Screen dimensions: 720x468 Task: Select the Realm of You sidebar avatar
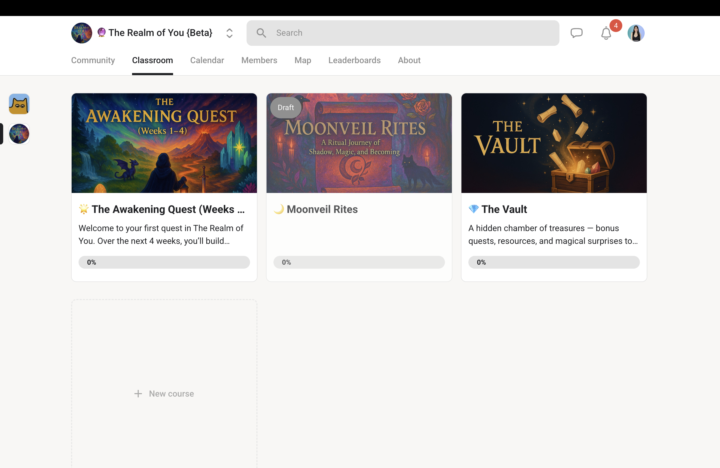click(19, 134)
